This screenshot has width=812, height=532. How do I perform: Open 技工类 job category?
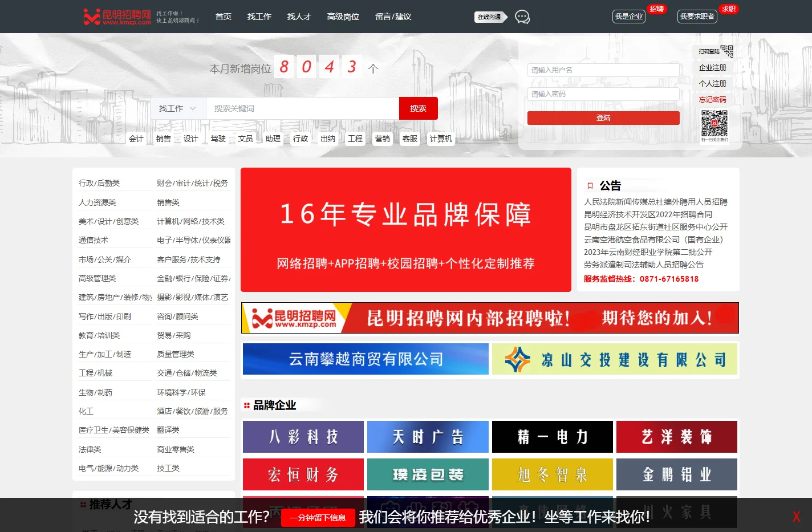pos(168,468)
